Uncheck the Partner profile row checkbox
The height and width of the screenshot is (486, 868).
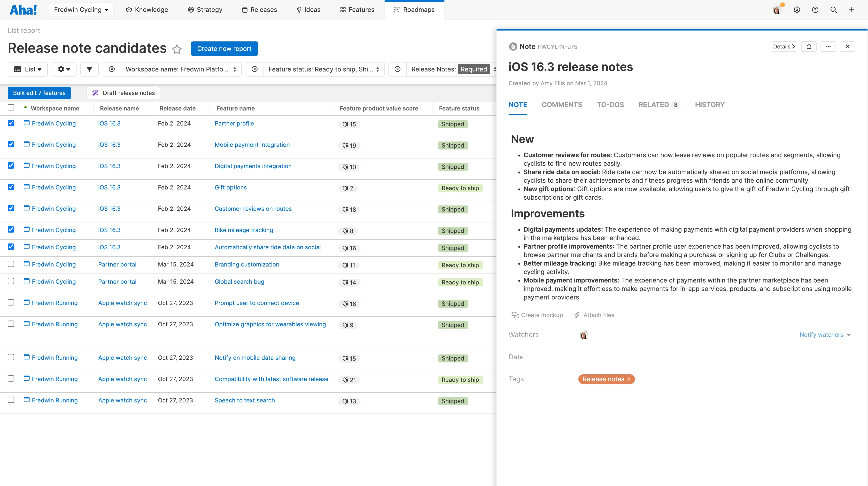11,123
